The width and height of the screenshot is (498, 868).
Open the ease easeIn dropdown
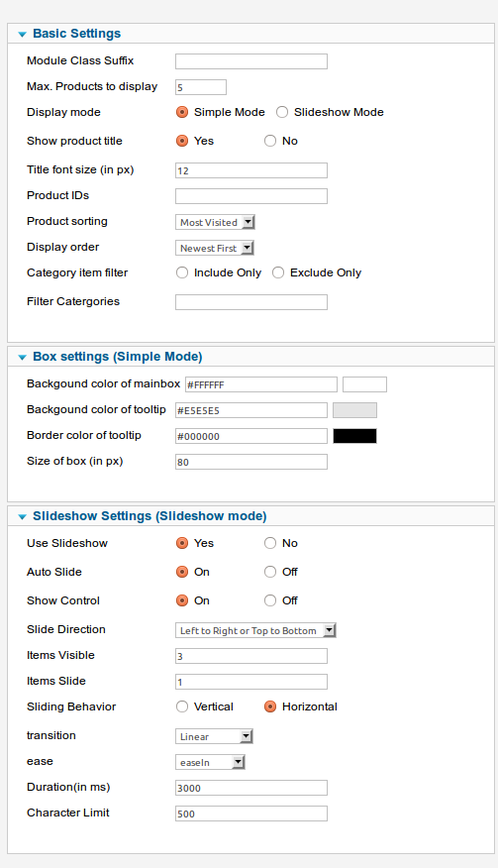pos(210,762)
